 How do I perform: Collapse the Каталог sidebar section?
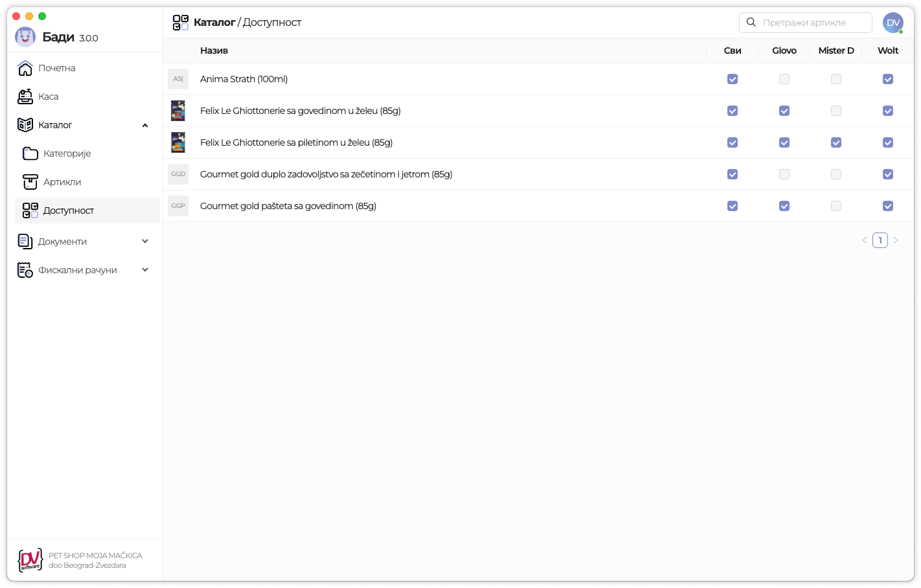(x=145, y=125)
